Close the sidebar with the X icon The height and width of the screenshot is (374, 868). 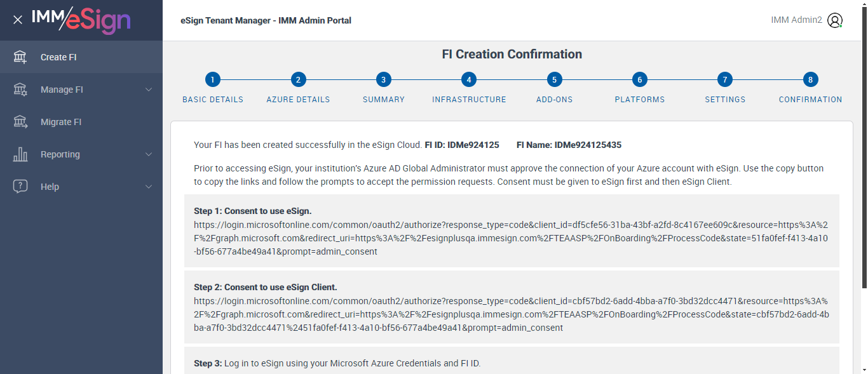coord(18,20)
